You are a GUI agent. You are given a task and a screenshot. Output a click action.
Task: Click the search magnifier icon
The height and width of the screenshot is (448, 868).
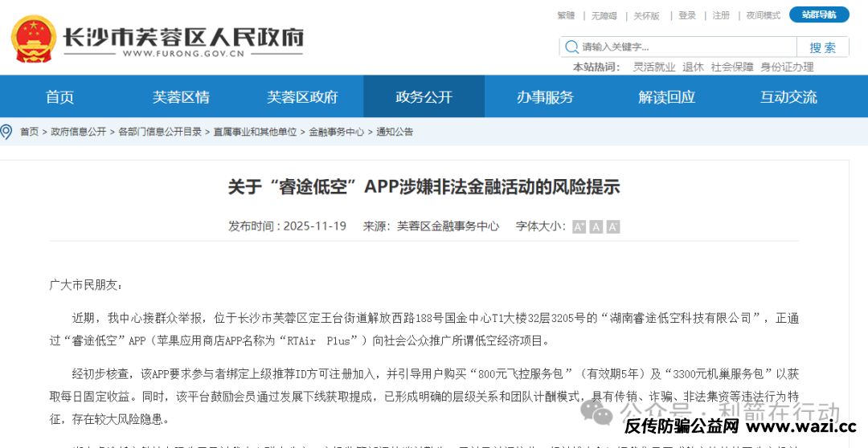click(571, 47)
